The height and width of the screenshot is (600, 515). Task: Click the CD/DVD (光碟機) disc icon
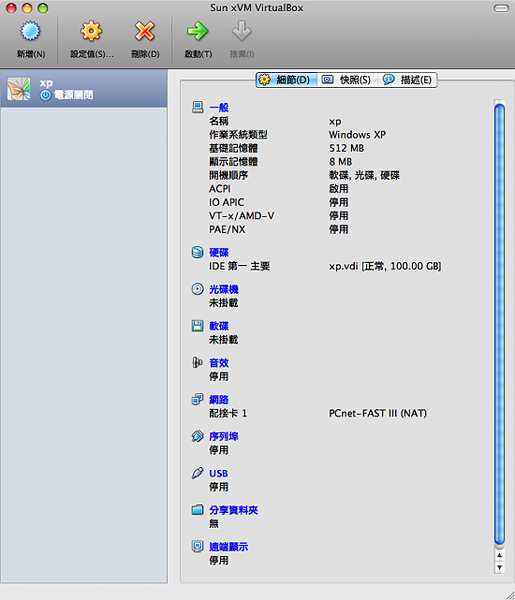(197, 289)
